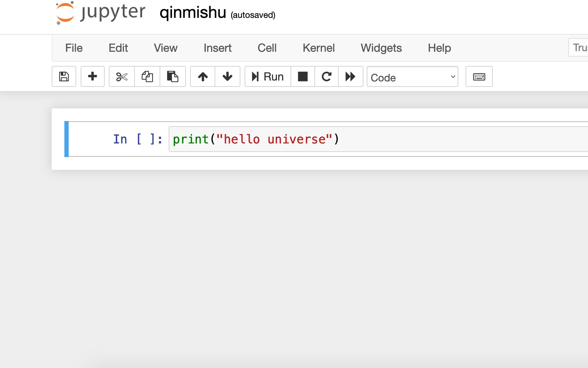588x368 pixels.
Task: Open the Widgets menu
Action: [x=381, y=48]
